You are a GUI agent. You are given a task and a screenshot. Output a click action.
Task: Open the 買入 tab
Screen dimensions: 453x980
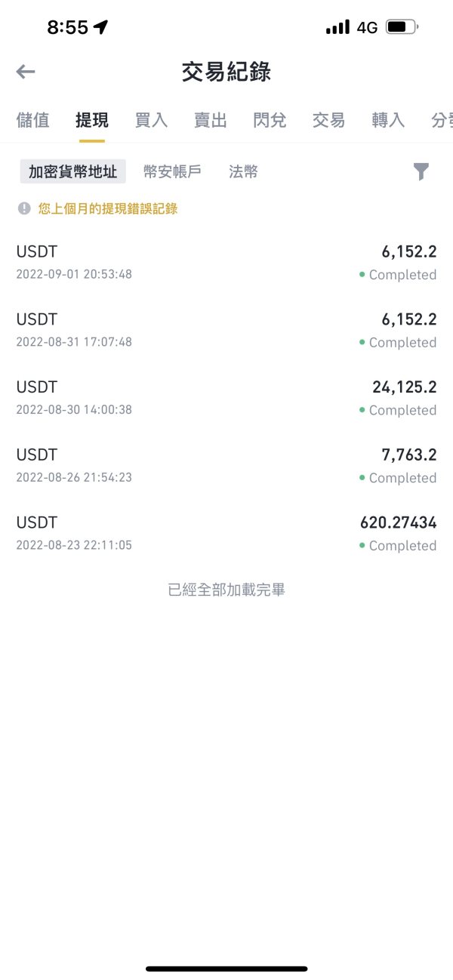151,120
